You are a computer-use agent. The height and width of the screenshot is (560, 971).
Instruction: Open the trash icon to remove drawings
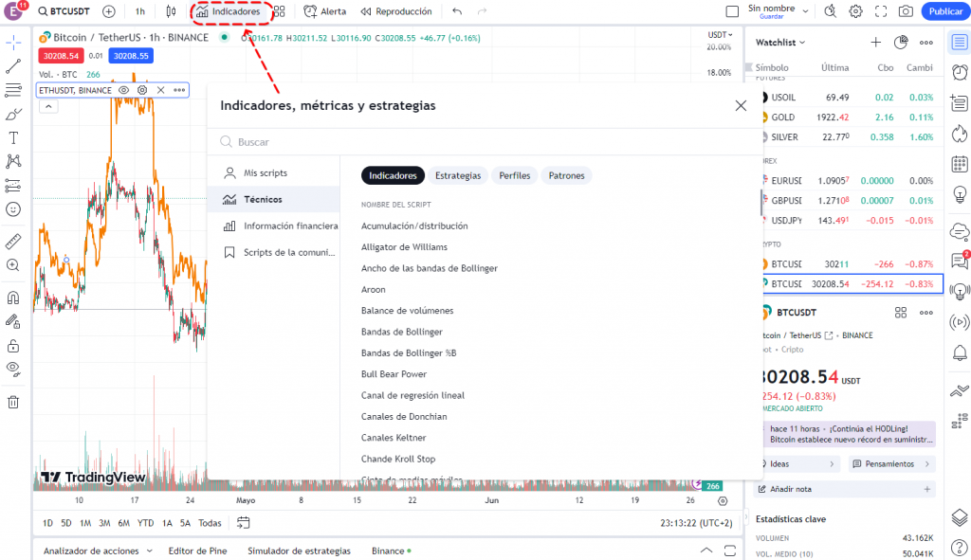pos(12,402)
